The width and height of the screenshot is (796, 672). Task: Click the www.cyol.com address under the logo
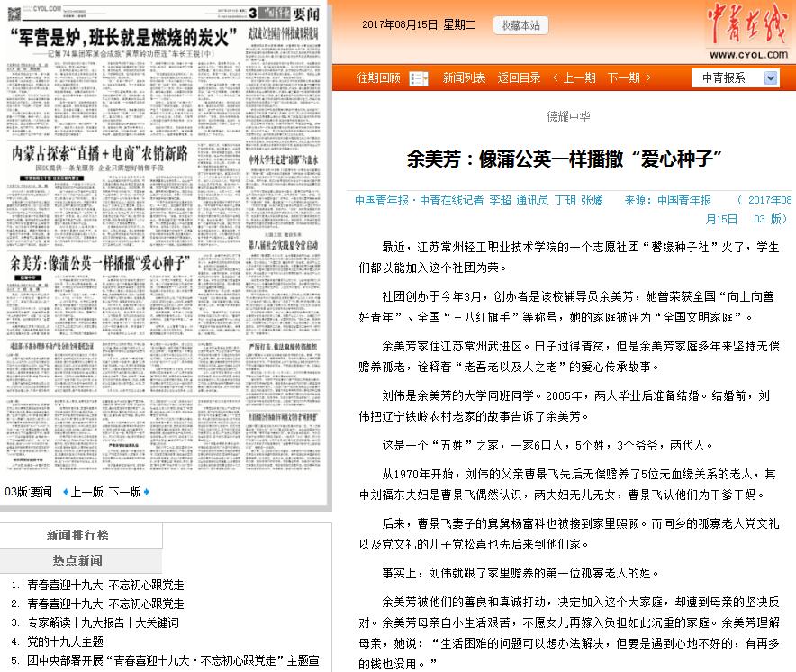(749, 55)
